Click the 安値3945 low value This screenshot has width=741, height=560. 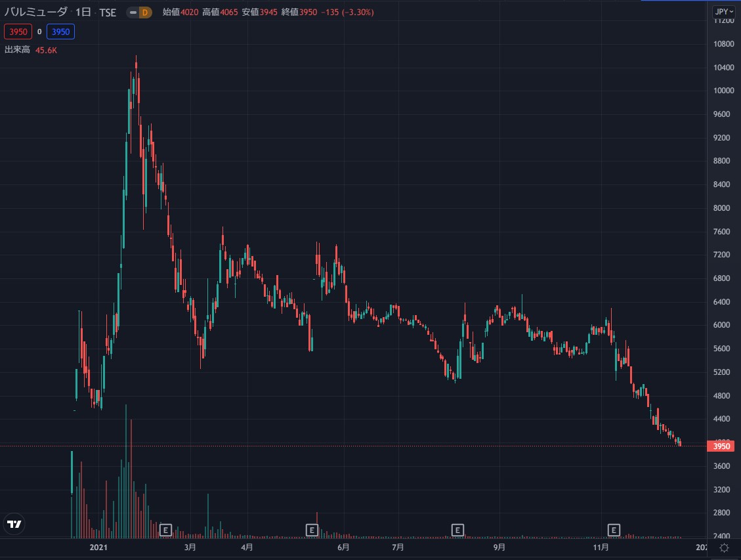[259, 12]
